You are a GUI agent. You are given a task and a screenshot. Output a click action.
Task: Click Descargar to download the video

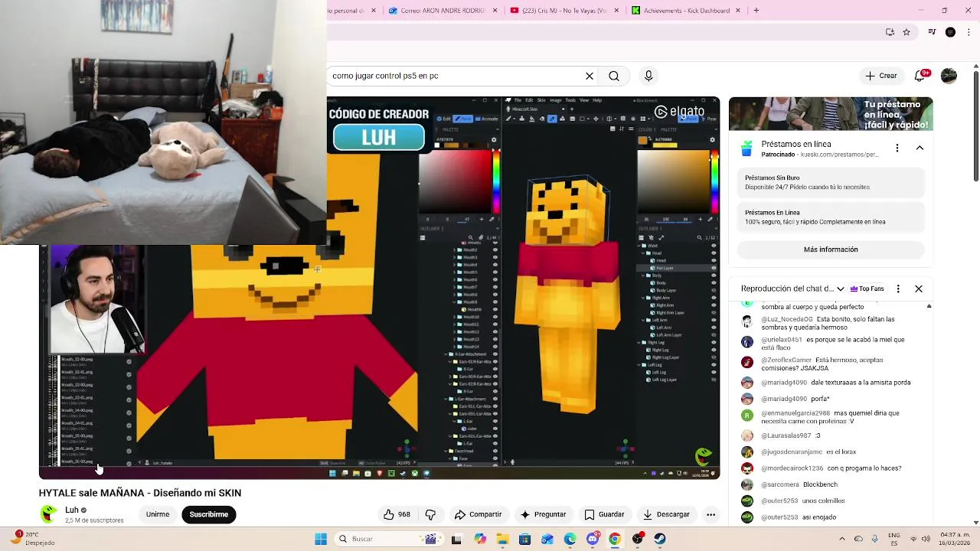tap(666, 514)
